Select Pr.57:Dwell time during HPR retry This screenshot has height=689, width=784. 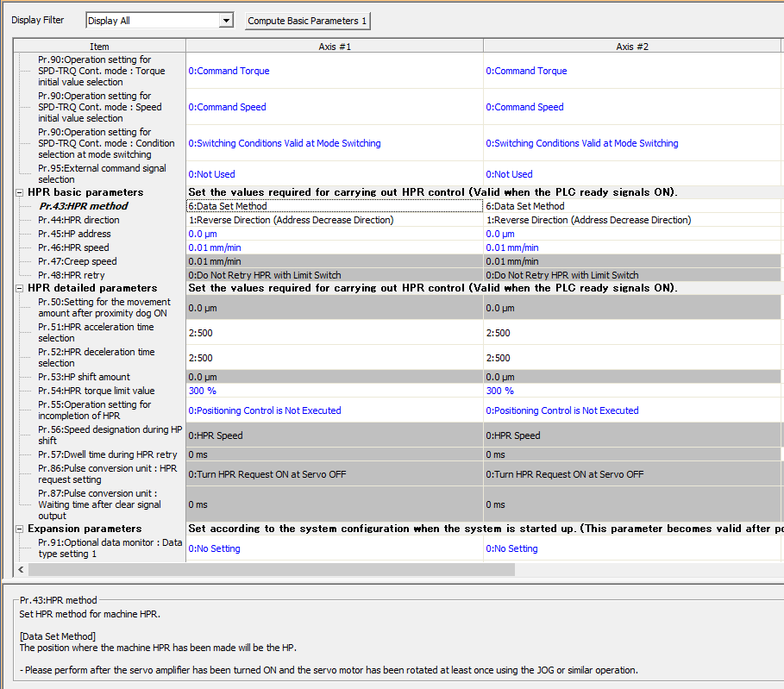108,454
